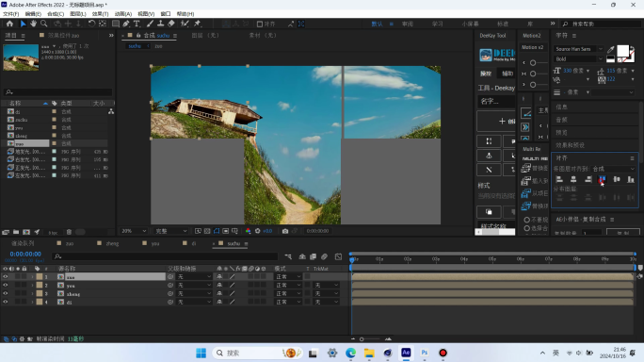The width and height of the screenshot is (644, 362).
Task: Click the project item thumbnail preview
Action: [x=21, y=58]
